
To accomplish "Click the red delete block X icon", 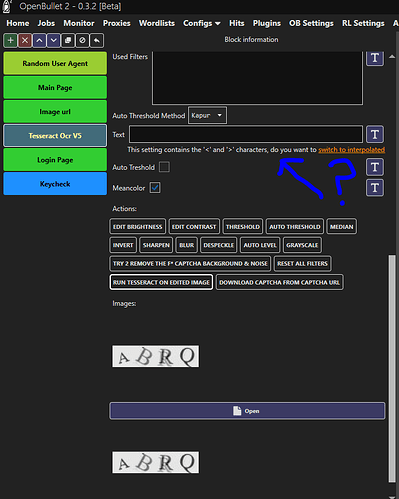I will [x=25, y=41].
